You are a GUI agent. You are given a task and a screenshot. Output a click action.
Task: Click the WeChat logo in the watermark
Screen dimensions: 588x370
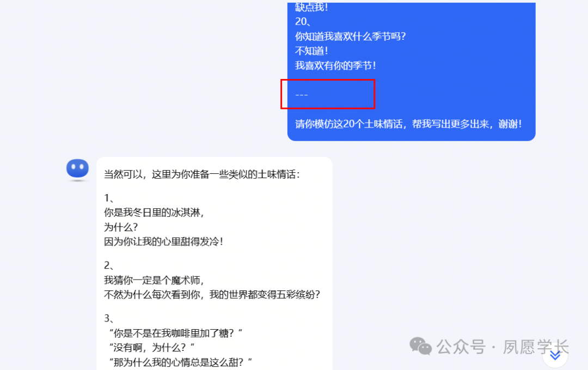point(420,346)
